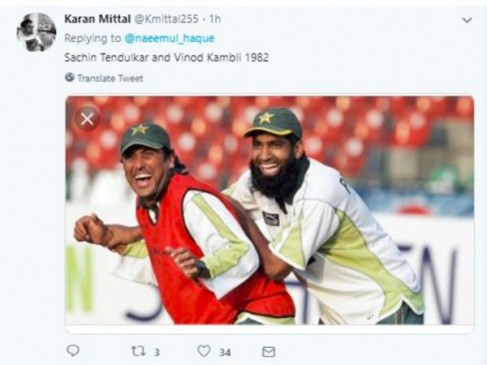Open the @naeemul_haque mention link
Screen dimensions: 487x365
click(169, 38)
